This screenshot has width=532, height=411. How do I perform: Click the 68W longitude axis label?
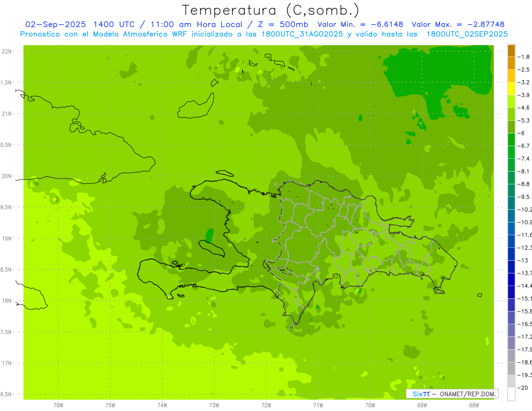click(x=474, y=405)
